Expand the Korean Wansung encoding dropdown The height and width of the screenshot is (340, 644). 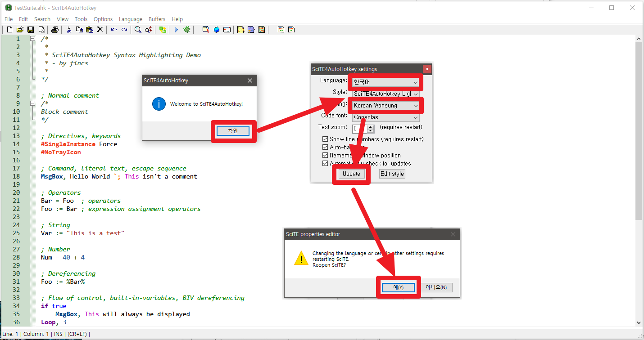(385, 106)
